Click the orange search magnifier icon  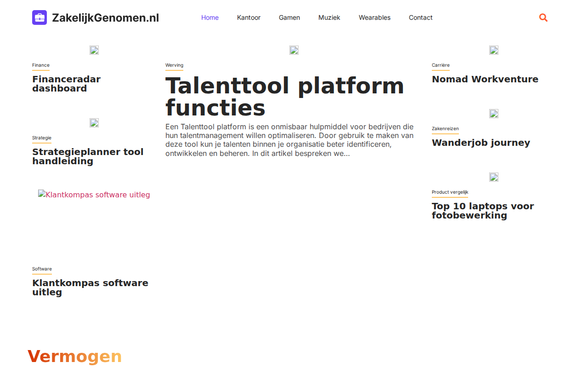click(543, 17)
